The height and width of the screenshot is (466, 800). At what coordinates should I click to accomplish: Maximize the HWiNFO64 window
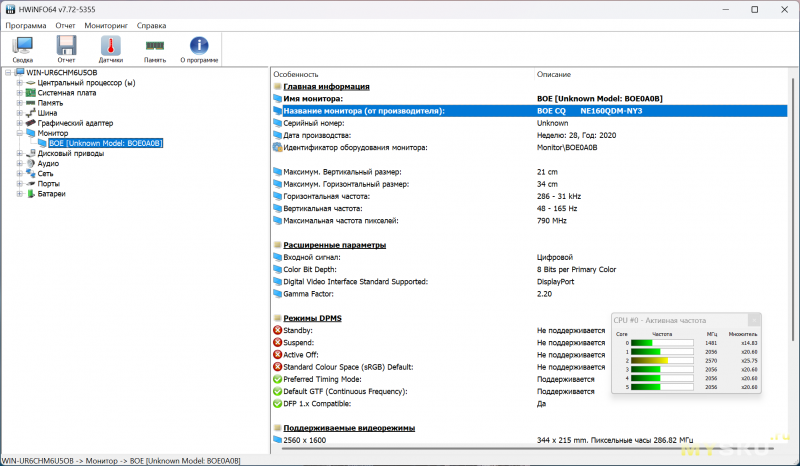tap(755, 10)
